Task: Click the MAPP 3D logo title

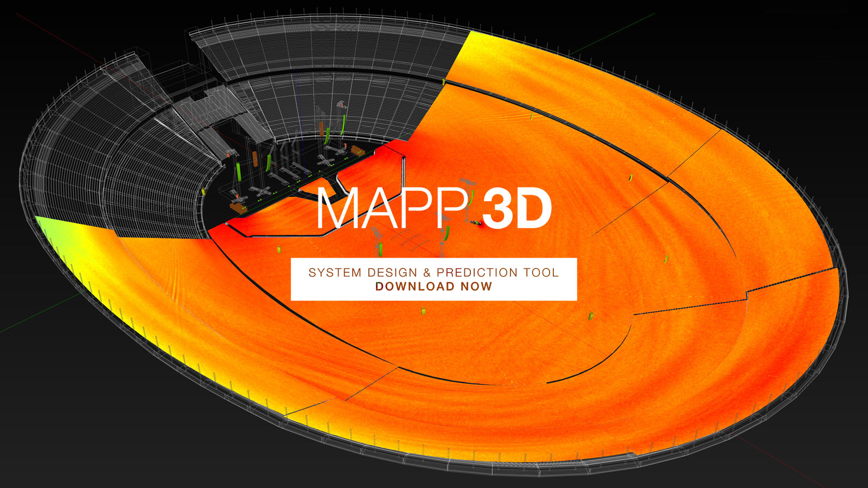Action: (435, 209)
